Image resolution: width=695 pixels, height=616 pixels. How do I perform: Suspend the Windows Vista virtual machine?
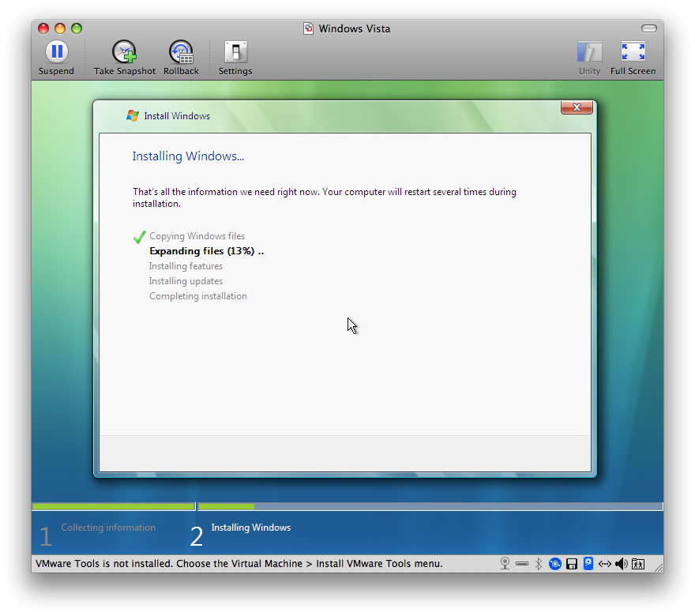pyautogui.click(x=56, y=53)
